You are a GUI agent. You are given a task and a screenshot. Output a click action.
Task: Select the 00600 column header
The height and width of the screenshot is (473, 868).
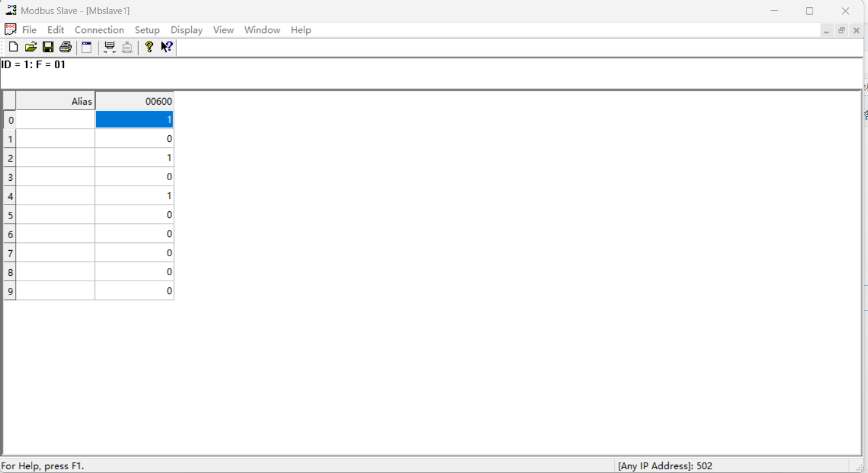click(x=135, y=101)
